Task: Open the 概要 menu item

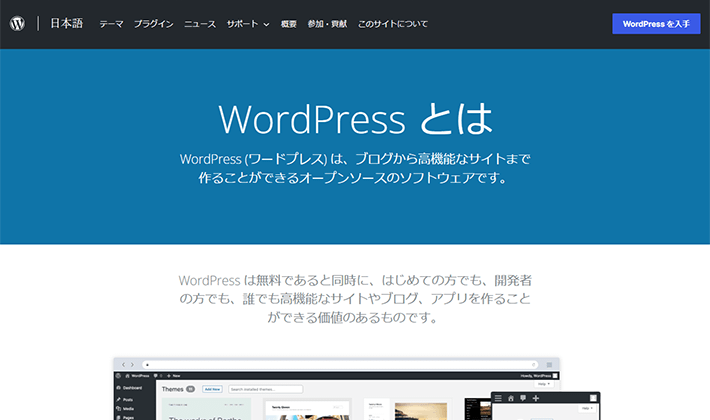Action: coord(288,24)
